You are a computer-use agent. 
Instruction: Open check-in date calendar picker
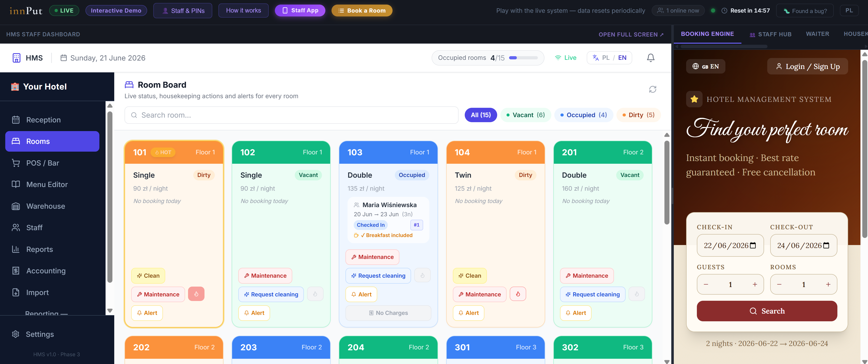point(753,245)
